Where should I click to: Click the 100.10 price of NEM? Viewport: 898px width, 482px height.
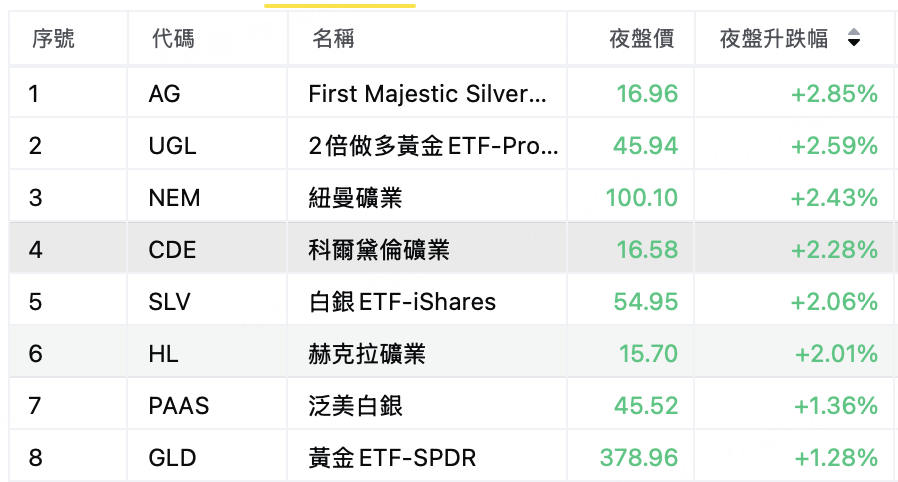642,198
